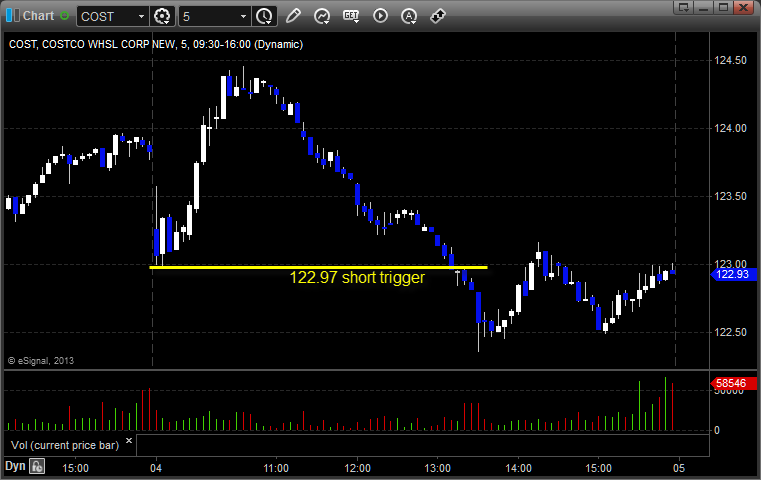Click the 04 date label on time axis
761x480 pixels.
click(x=156, y=468)
